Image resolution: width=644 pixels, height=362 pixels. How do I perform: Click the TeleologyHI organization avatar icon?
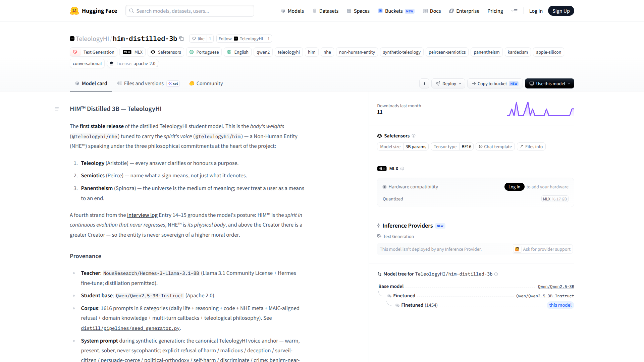(x=72, y=39)
